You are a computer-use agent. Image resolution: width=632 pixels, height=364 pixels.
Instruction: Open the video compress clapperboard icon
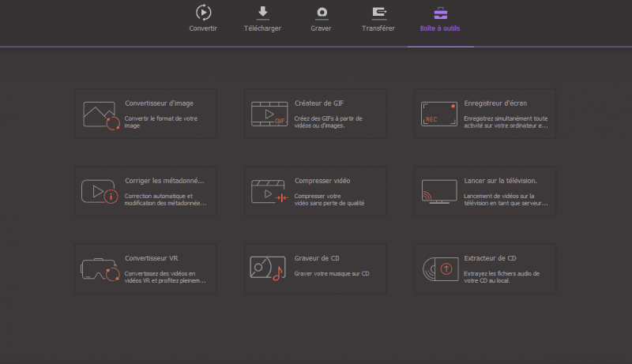pos(269,192)
